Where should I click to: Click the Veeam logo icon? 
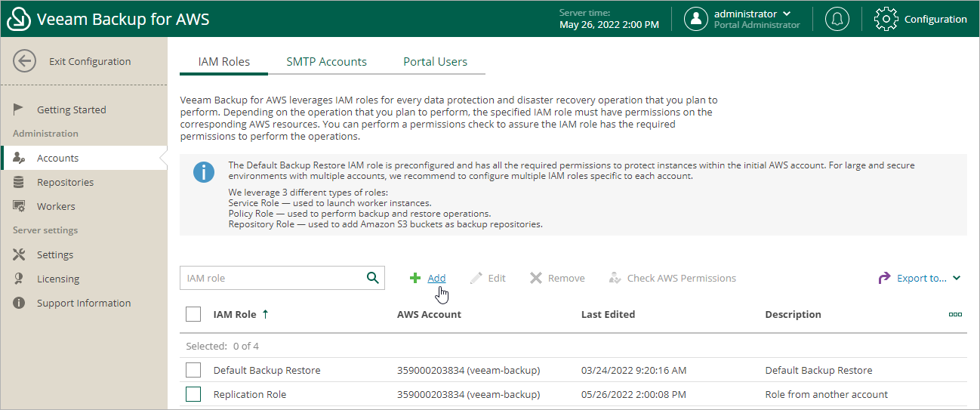(x=18, y=19)
